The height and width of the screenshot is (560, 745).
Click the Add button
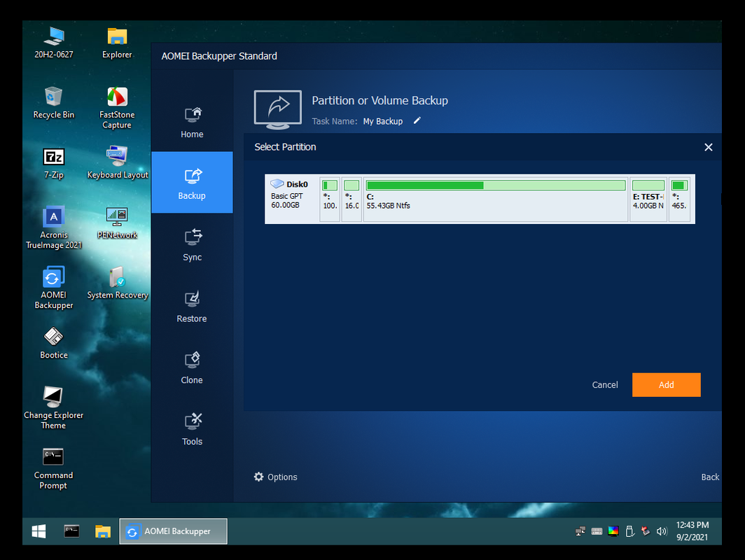click(666, 385)
